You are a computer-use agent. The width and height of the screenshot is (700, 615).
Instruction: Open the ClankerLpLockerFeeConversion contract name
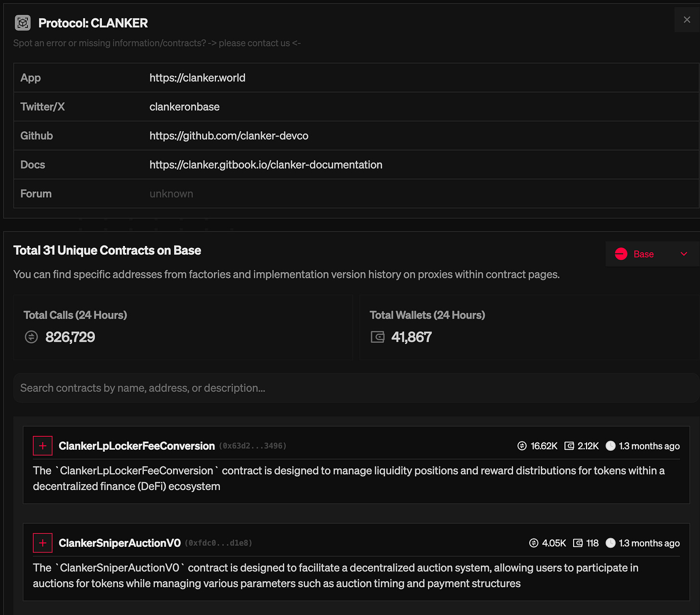pos(137,446)
